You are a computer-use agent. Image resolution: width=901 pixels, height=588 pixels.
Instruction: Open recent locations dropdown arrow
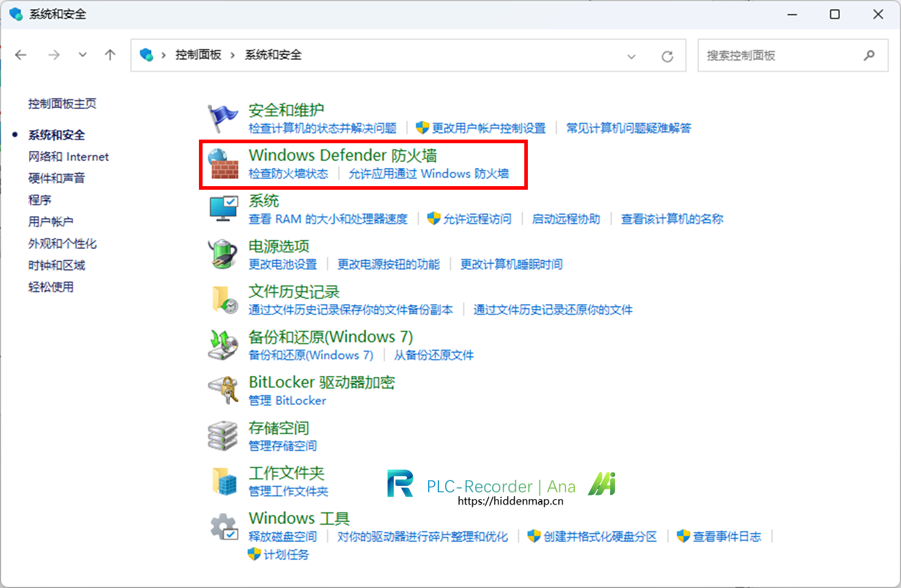pos(83,55)
